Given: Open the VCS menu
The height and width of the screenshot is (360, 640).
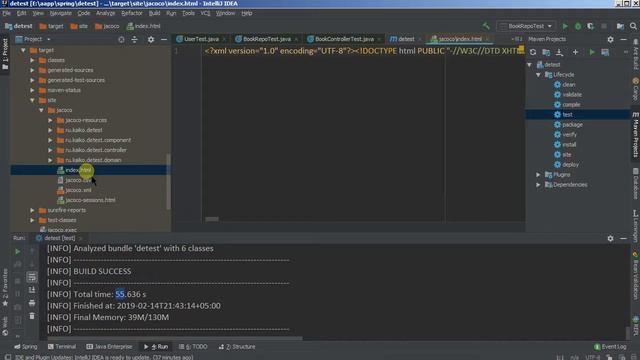Looking at the screenshot, I should click(x=205, y=13).
